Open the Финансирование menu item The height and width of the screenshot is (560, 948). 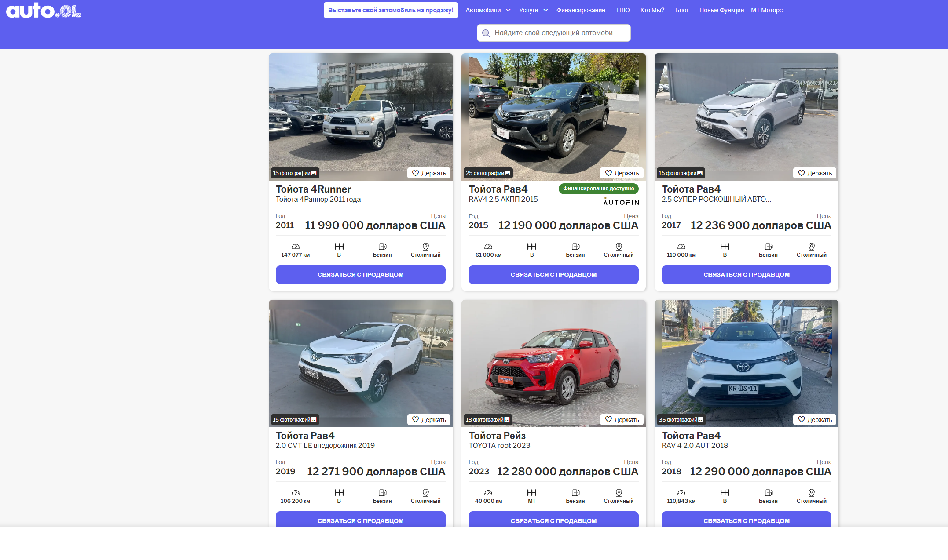580,10
